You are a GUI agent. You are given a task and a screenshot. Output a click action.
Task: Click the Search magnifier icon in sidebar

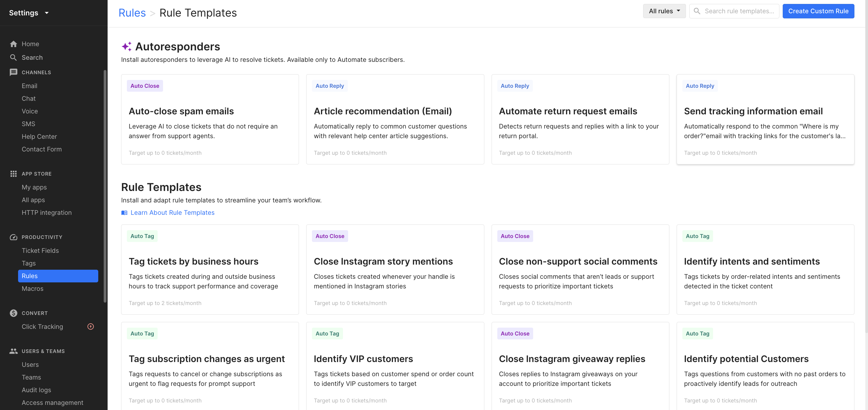coord(14,58)
